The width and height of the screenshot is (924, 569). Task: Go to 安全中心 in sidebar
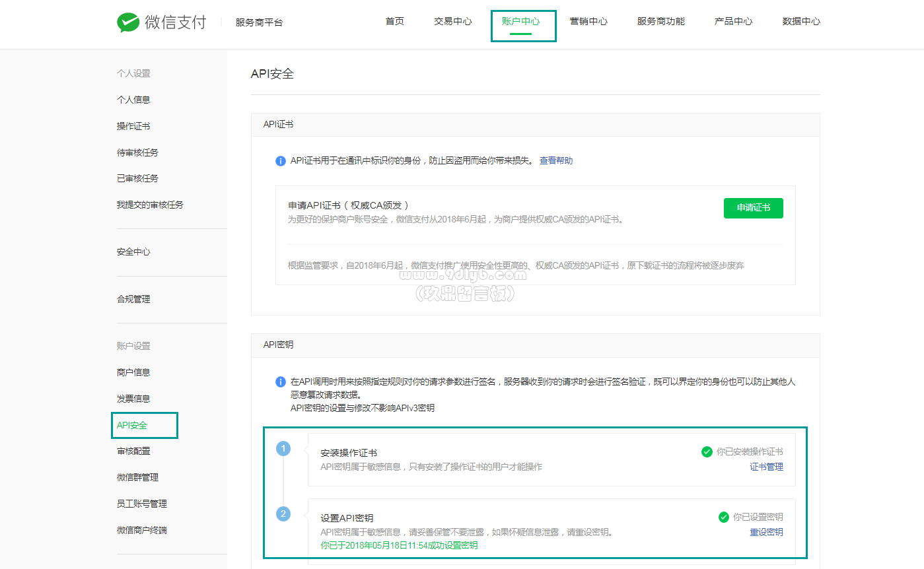click(x=133, y=252)
